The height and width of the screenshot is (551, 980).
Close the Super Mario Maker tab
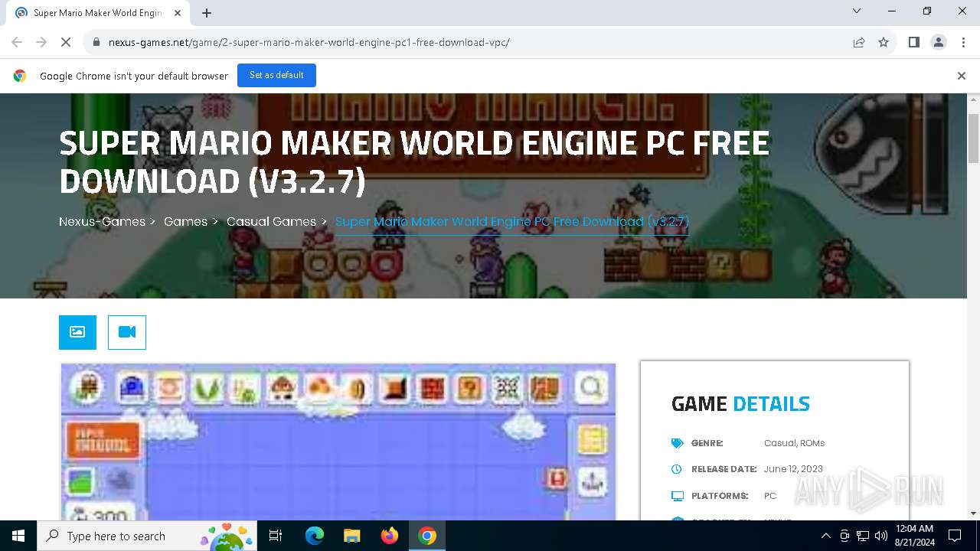coord(178,13)
